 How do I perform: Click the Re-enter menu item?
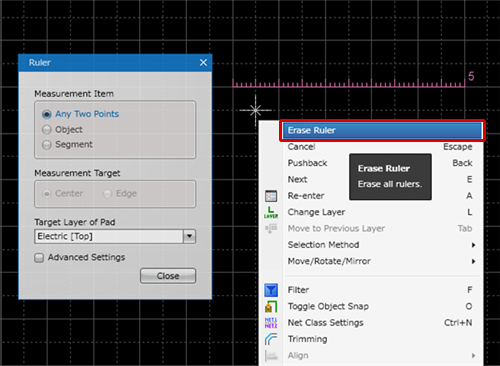click(x=382, y=196)
